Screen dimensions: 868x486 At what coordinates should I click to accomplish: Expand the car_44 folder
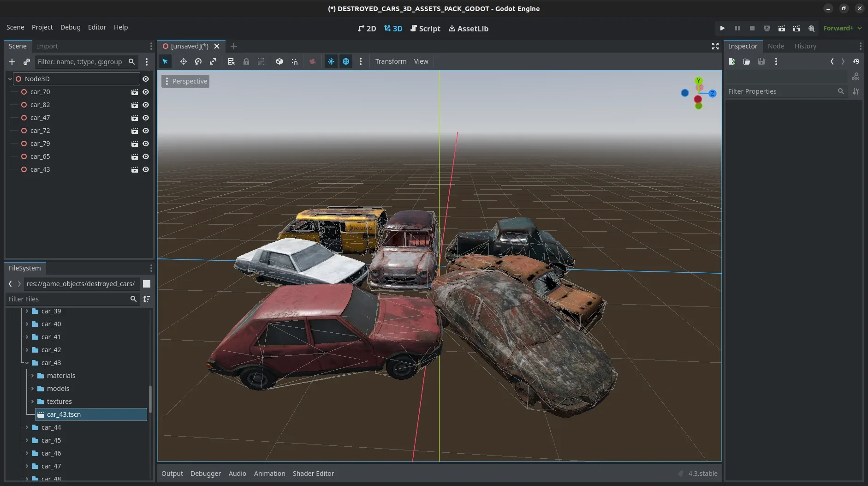pyautogui.click(x=27, y=427)
